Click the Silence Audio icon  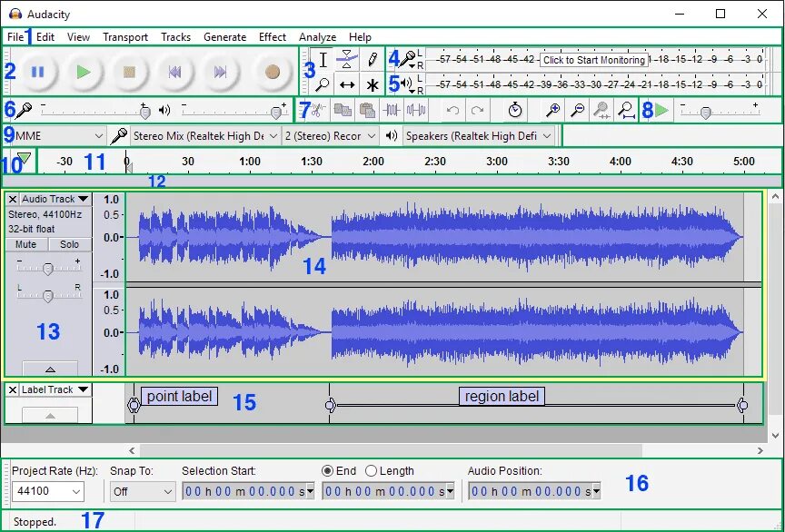point(416,110)
